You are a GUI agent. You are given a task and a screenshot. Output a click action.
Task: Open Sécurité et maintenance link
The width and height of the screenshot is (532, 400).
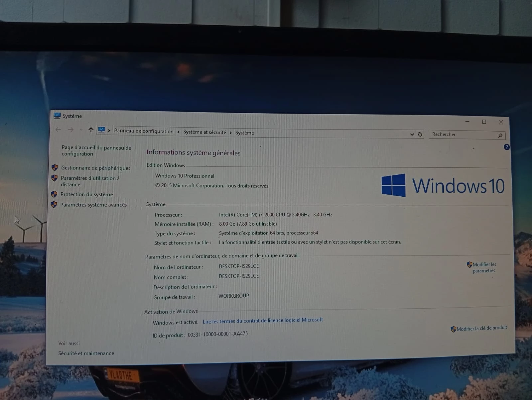(x=86, y=353)
